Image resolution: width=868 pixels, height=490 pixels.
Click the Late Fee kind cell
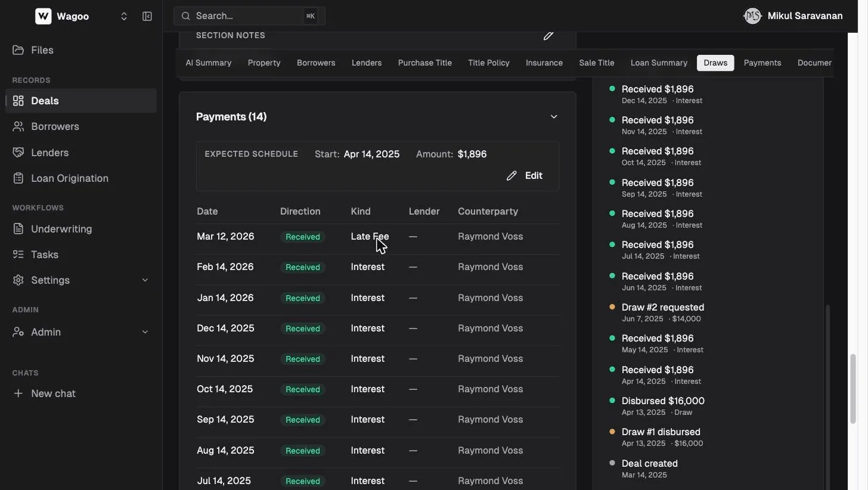[x=370, y=237]
